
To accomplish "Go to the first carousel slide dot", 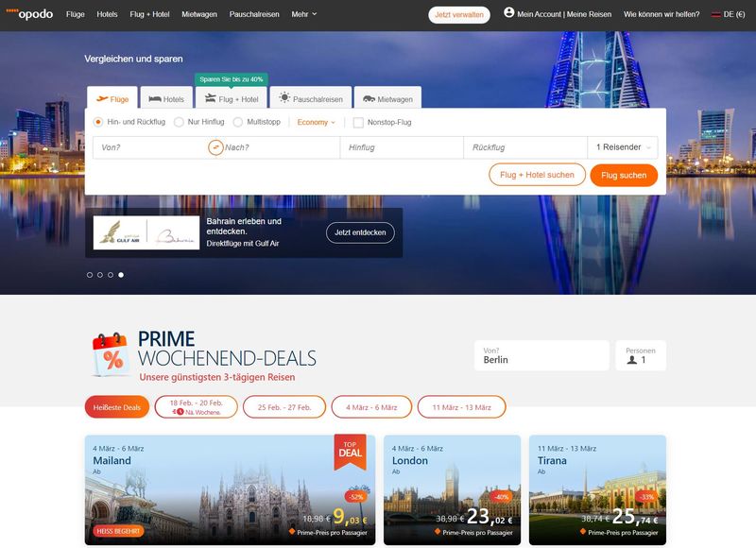I will (90, 275).
